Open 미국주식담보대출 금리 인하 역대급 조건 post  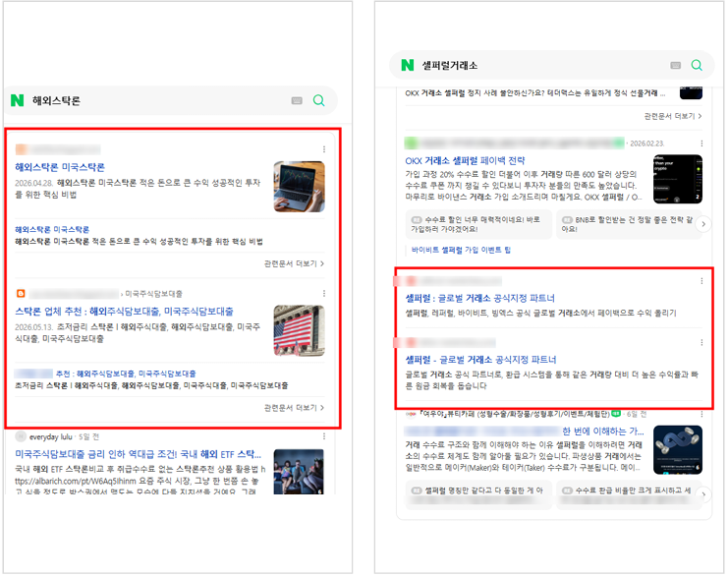coord(138,454)
